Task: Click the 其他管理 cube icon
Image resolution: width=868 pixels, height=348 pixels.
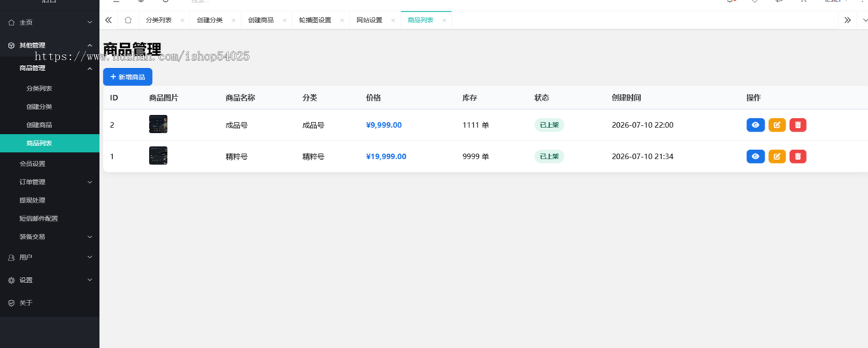Action: click(11, 45)
